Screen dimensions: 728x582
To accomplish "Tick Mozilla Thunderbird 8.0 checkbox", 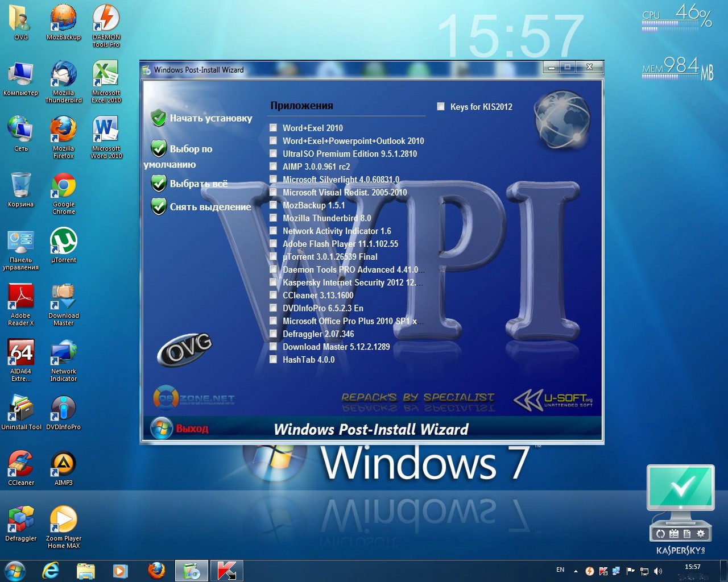I will click(x=273, y=218).
